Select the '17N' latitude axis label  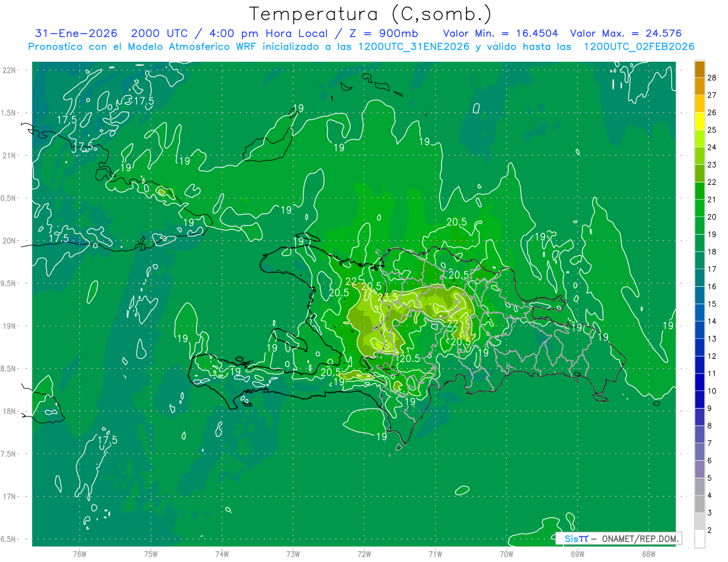[9, 497]
